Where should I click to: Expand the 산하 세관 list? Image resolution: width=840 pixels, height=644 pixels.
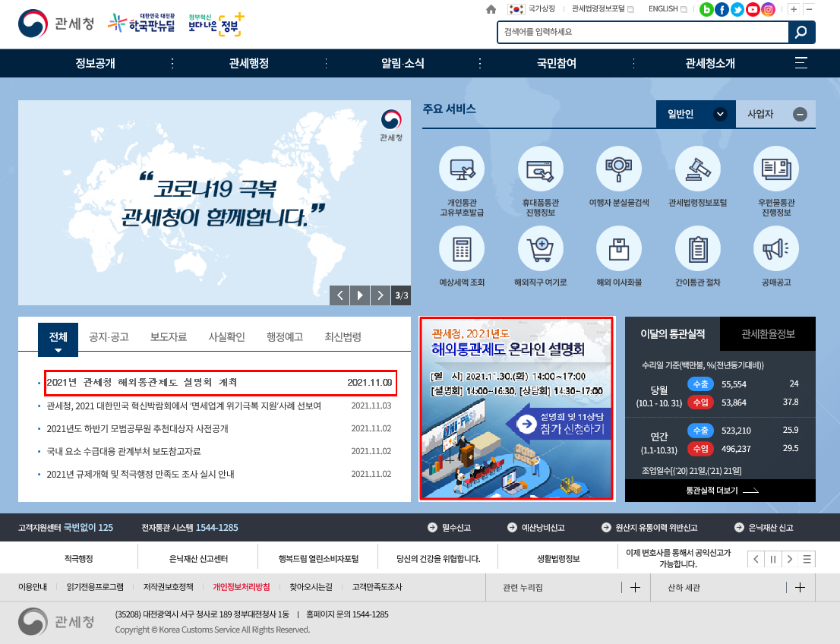pyautogui.click(x=800, y=588)
